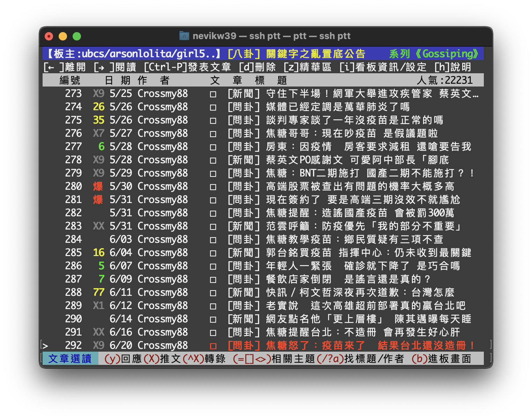532x420 pixels.
Task: Click push count 35 on row 275
Action: click(x=99, y=120)
